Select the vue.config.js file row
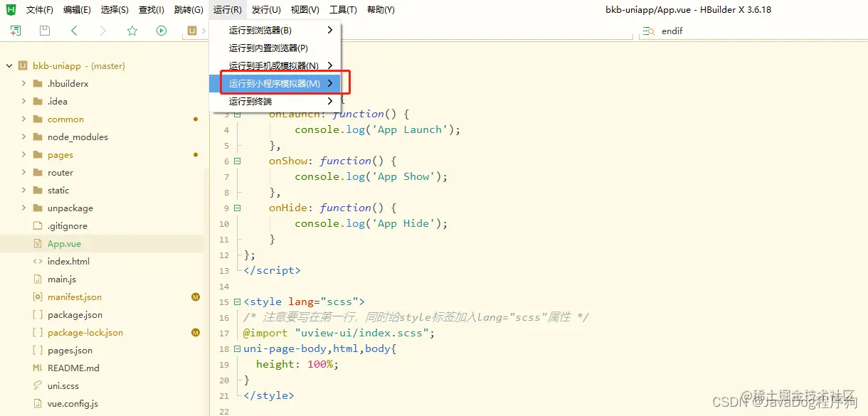 click(102, 403)
